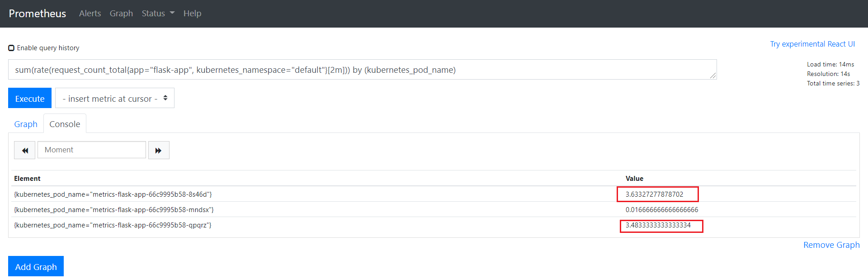The height and width of the screenshot is (279, 868).
Task: Try the experimental React UI link
Action: coord(812,44)
